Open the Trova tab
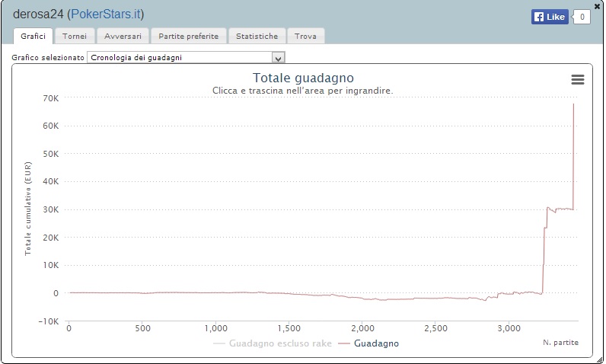 click(305, 37)
